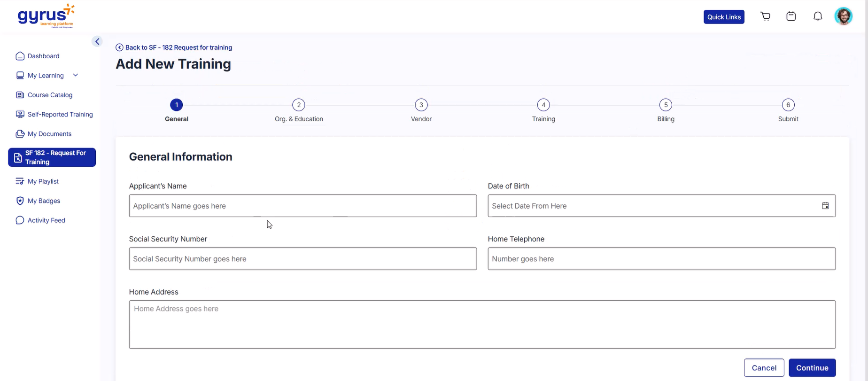Screen dimensions: 868x381
Task: Click the SF 182 document icon
Action: pyautogui.click(x=17, y=157)
